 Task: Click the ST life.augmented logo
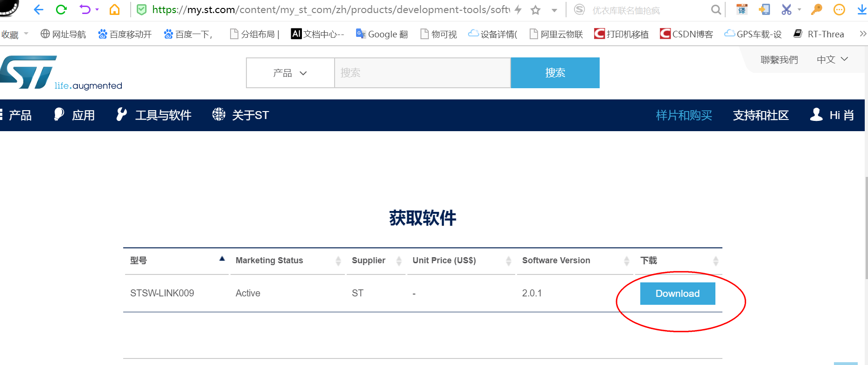point(61,73)
